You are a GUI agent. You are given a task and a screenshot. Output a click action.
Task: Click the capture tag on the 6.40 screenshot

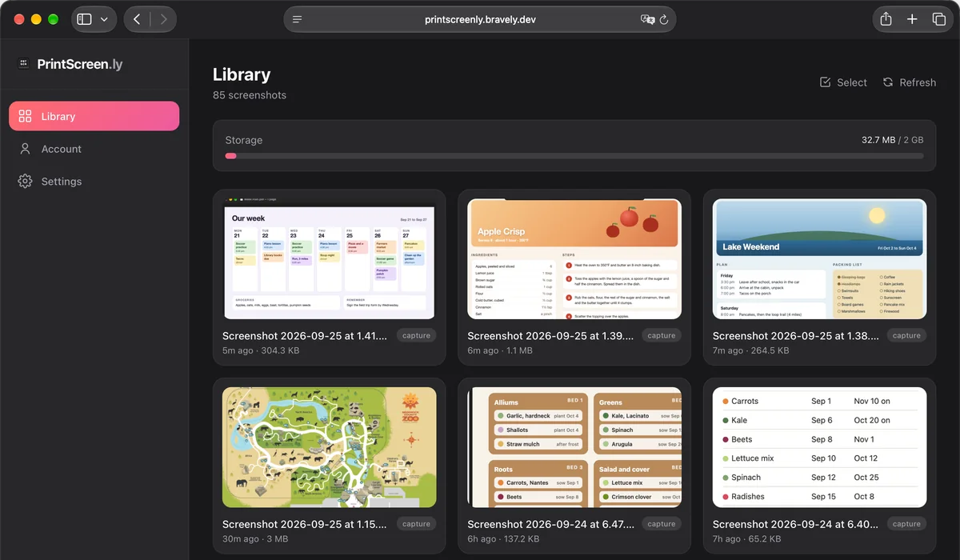coord(906,524)
